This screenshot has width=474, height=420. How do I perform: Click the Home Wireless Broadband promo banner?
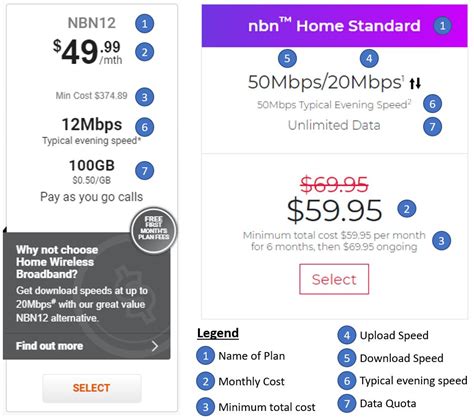[87, 296]
